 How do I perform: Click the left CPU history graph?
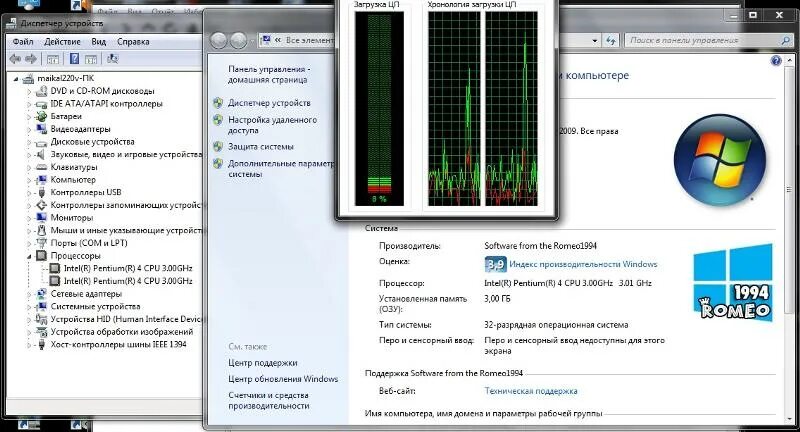pyautogui.click(x=454, y=109)
